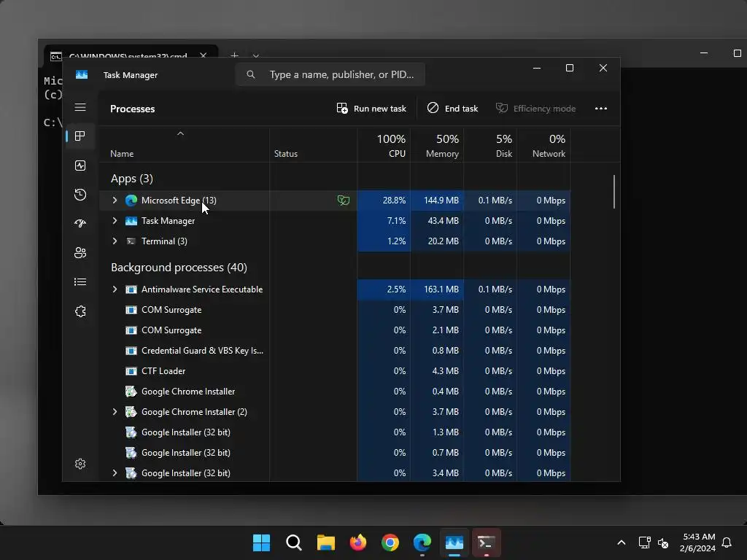Switch to Terminal on the taskbar

pos(487,542)
